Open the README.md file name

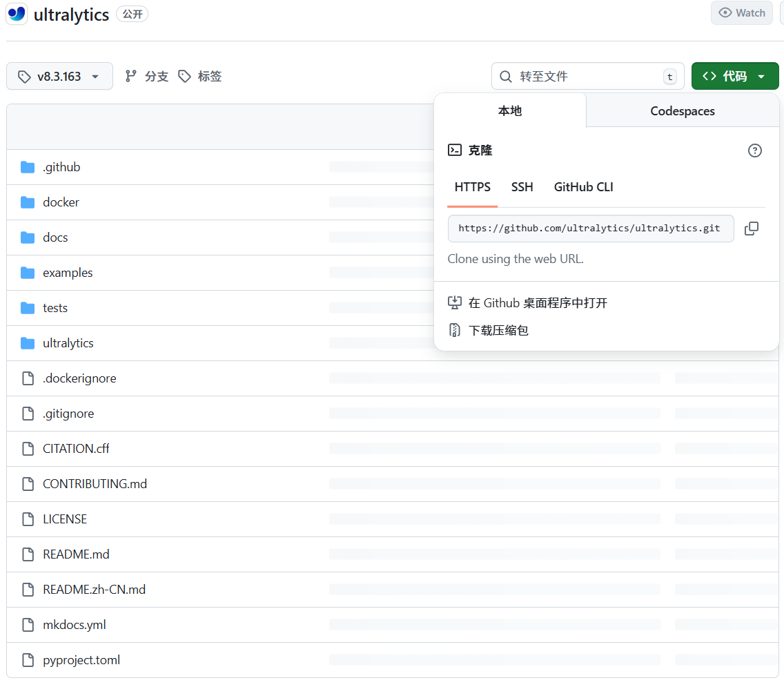tap(76, 554)
